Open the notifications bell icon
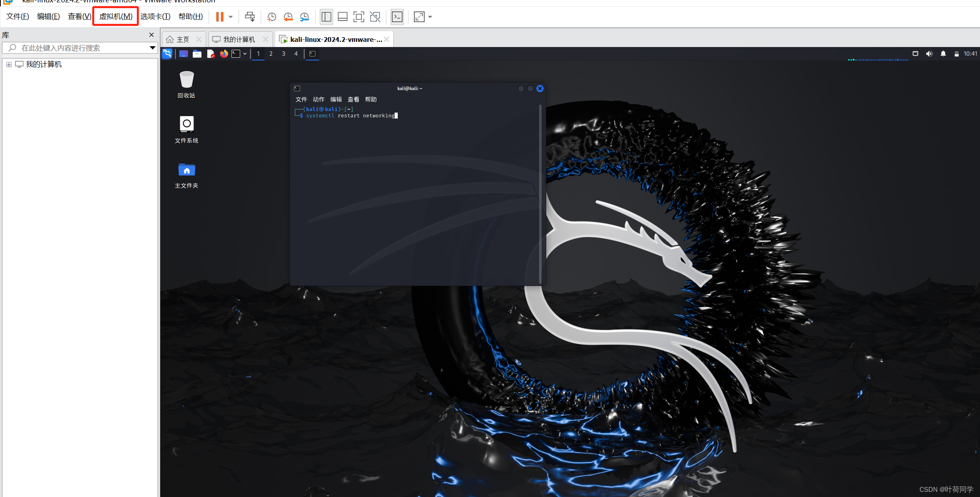 coord(943,54)
